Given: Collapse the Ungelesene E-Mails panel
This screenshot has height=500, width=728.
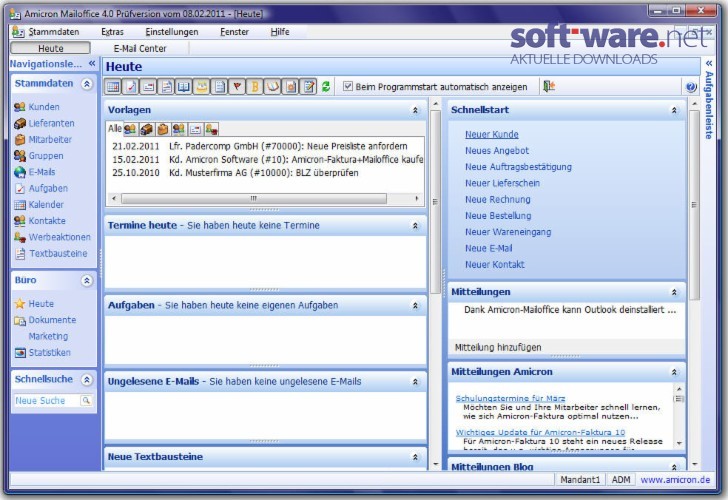Looking at the screenshot, I should 415,382.
